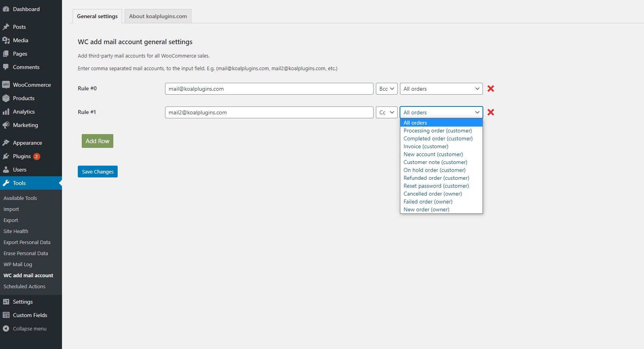The image size is (644, 349).
Task: Click the Plugins plug icon
Action: (6, 156)
